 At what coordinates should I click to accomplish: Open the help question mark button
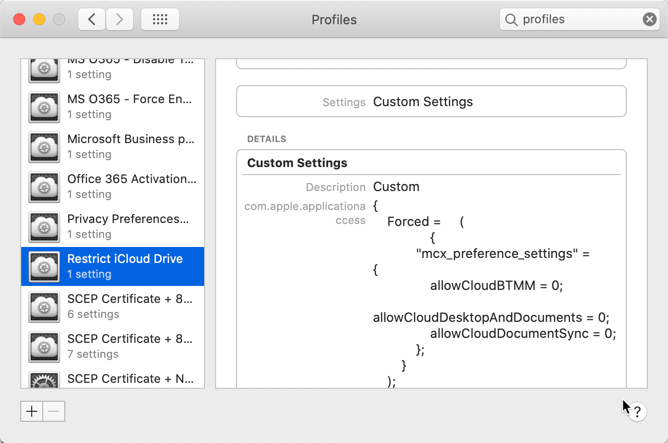(637, 411)
